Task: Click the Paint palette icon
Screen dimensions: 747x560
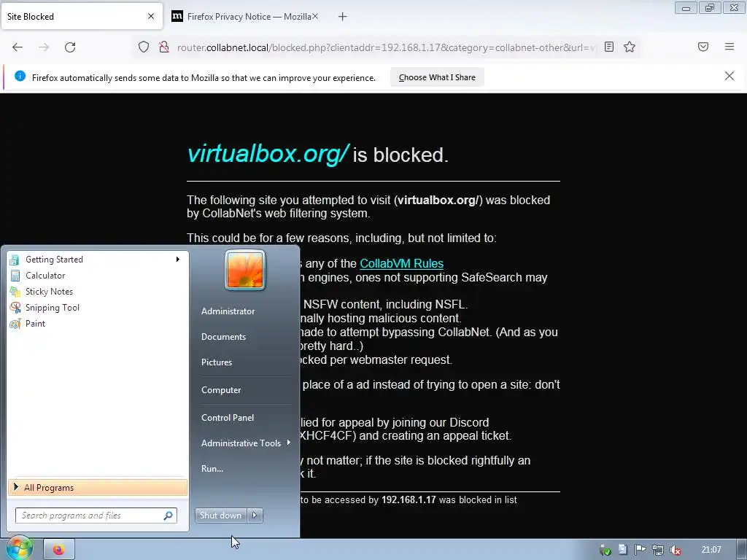Action: pyautogui.click(x=15, y=324)
